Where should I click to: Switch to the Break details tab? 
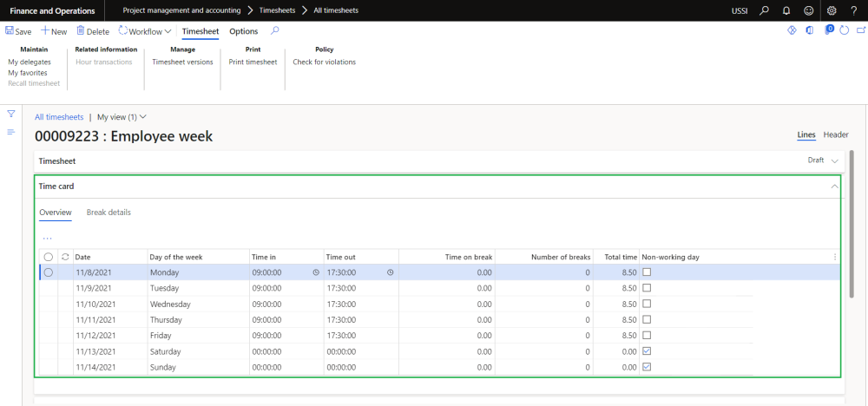[108, 213]
